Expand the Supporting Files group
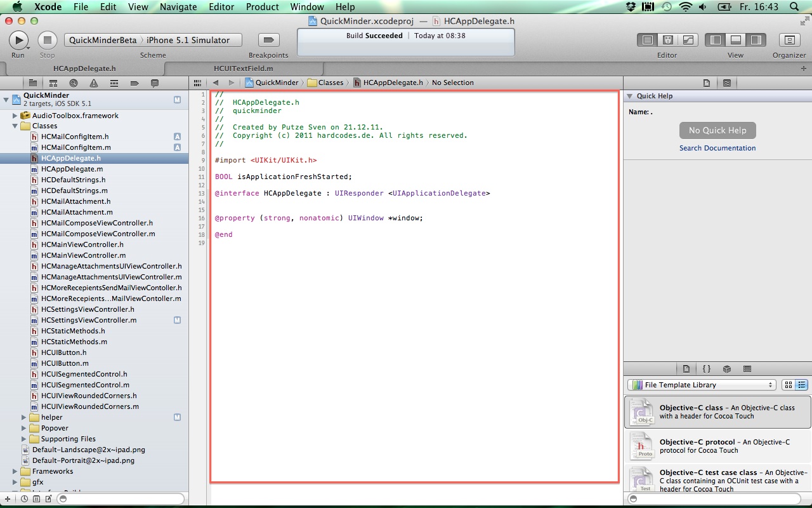Image resolution: width=812 pixels, height=508 pixels. (24, 439)
